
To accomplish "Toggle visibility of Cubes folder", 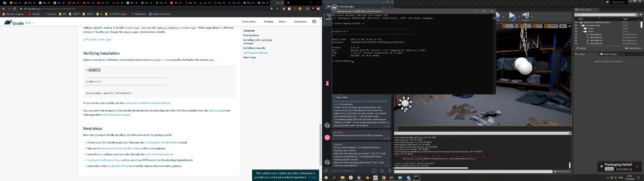I will pyautogui.click(x=576, y=28).
